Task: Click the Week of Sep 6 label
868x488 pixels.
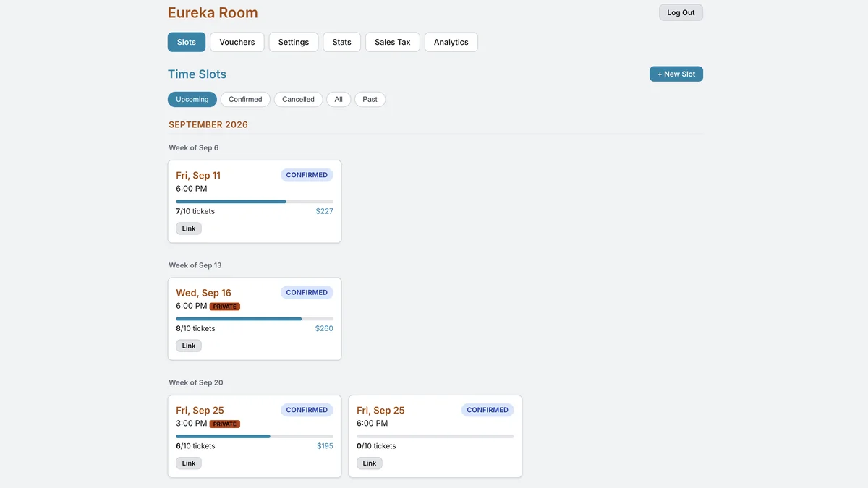Action: tap(194, 147)
